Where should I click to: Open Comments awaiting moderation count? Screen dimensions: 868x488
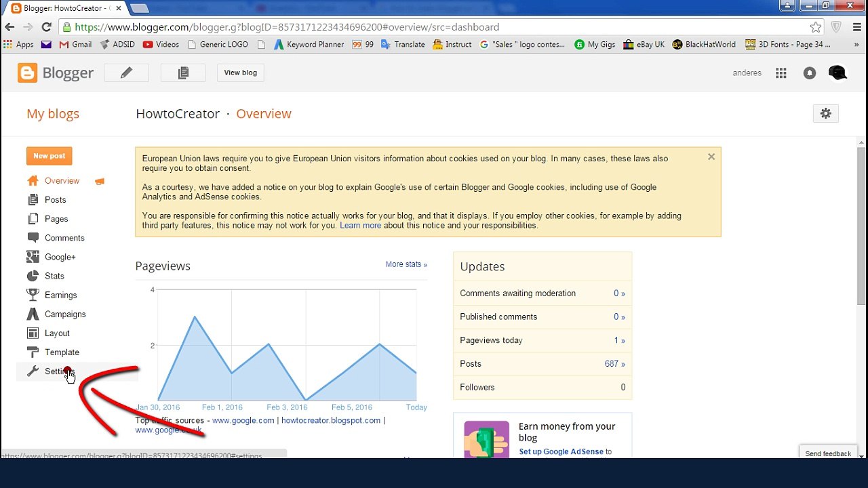pos(619,293)
